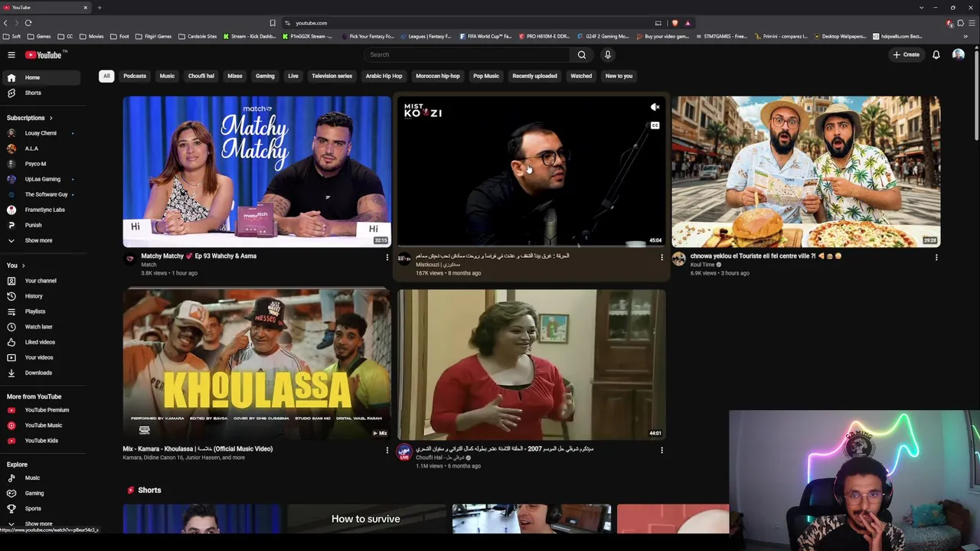Select the All filter chip
The width and height of the screenshot is (980, 551).
point(106,76)
